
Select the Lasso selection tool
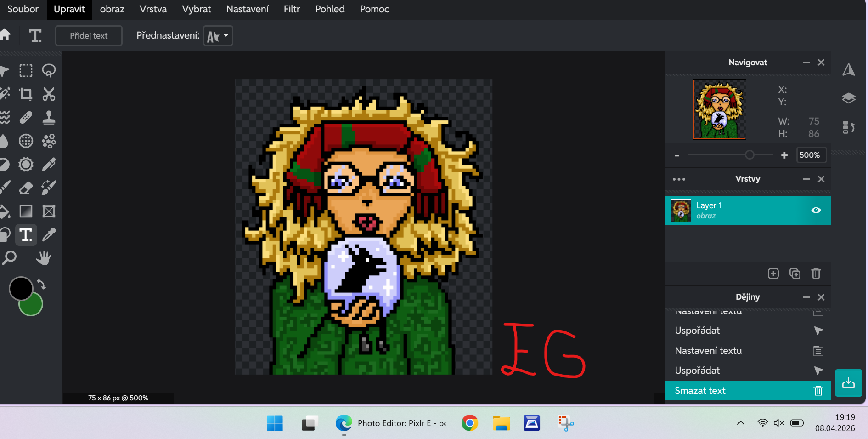pyautogui.click(x=49, y=71)
